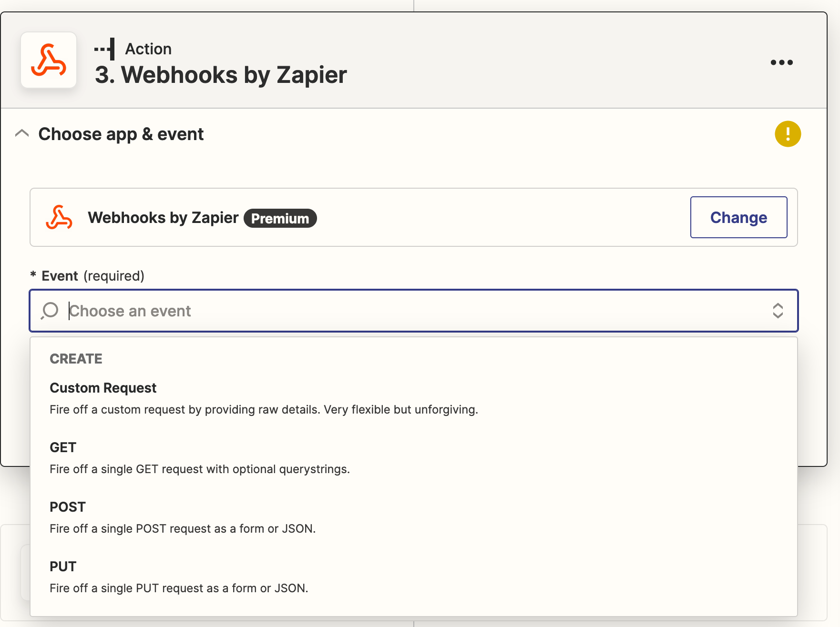This screenshot has height=627, width=840.
Task: Pick the POST event from the list
Action: tap(68, 507)
